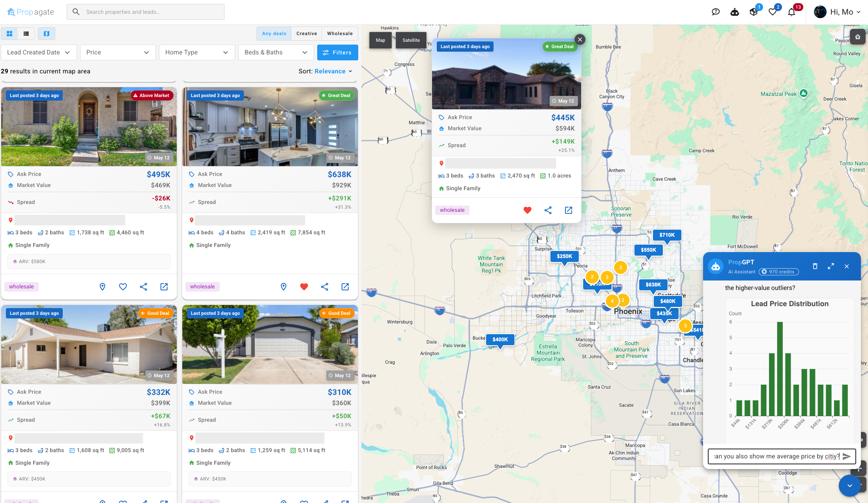Click the Filters button
The image size is (868, 503).
337,52
